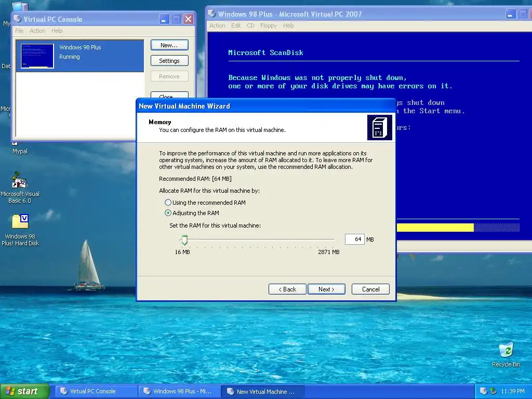Click 'Recommended RAM: [64 MB]' text
The height and width of the screenshot is (399, 532).
point(195,179)
